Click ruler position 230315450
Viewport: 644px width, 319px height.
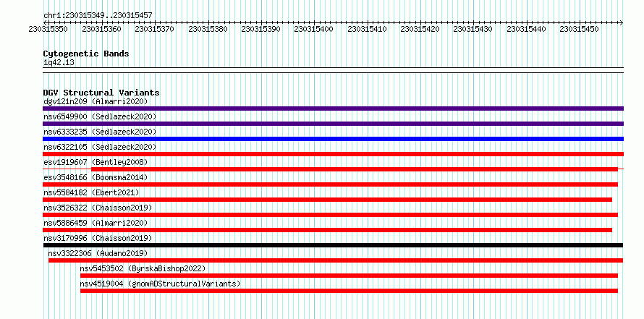point(579,29)
